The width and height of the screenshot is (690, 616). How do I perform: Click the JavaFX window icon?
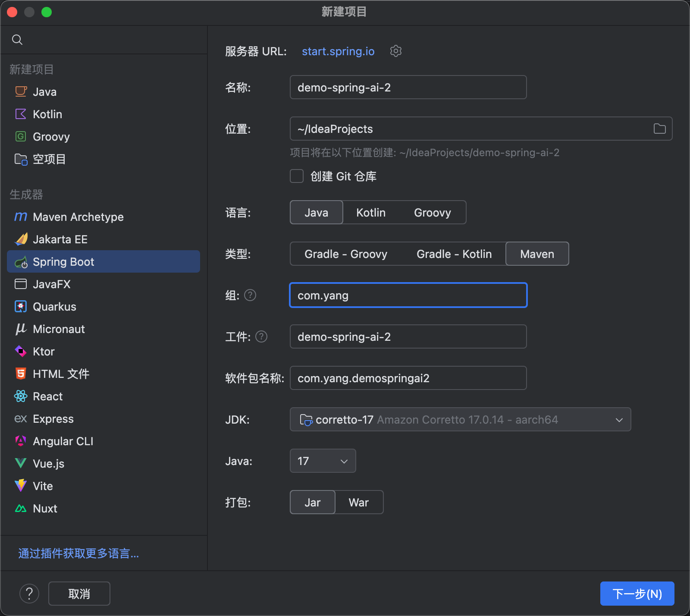[x=21, y=284]
